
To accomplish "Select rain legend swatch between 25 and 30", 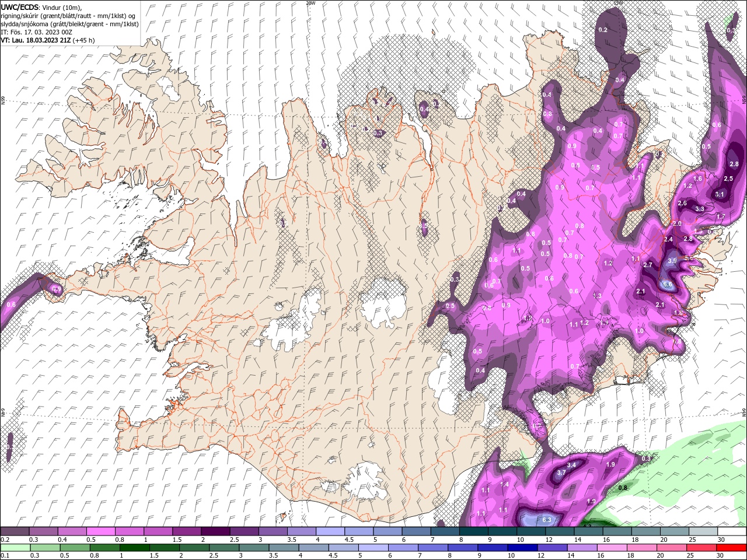I will (701, 547).
